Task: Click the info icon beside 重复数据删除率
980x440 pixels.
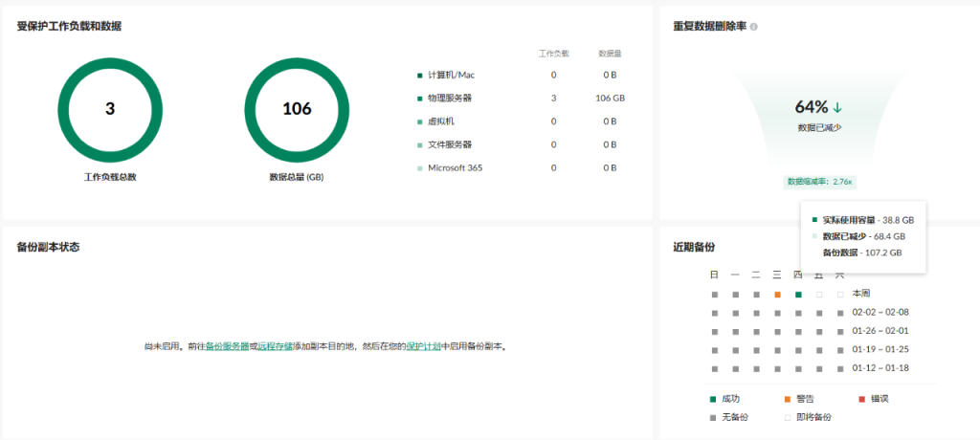Action: coord(754,27)
